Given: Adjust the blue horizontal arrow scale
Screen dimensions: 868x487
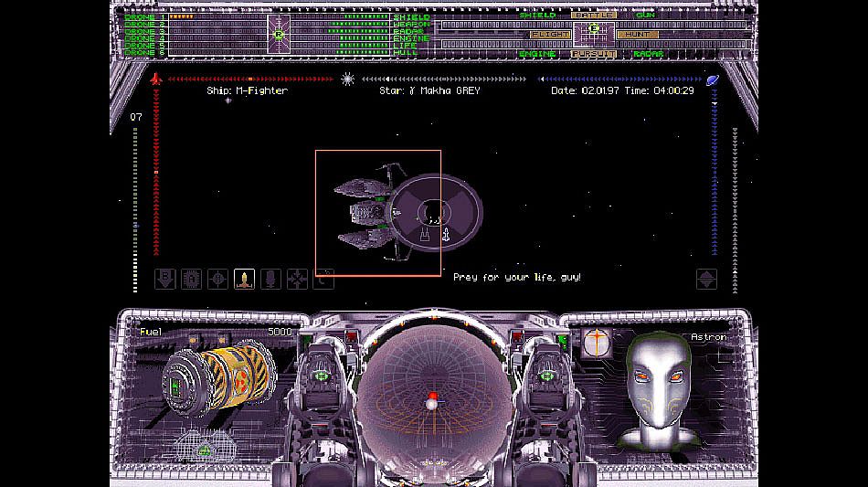Looking at the screenshot, I should (x=620, y=79).
